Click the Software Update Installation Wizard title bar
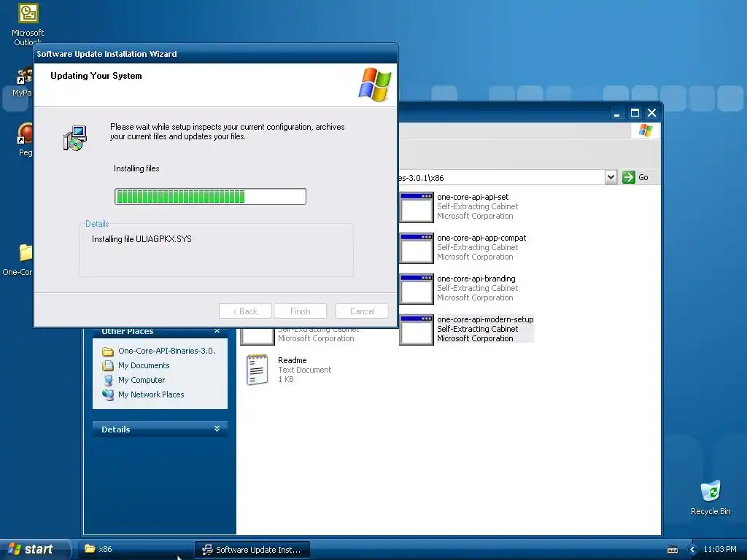Image resolution: width=747 pixels, height=560 pixels. [x=216, y=54]
